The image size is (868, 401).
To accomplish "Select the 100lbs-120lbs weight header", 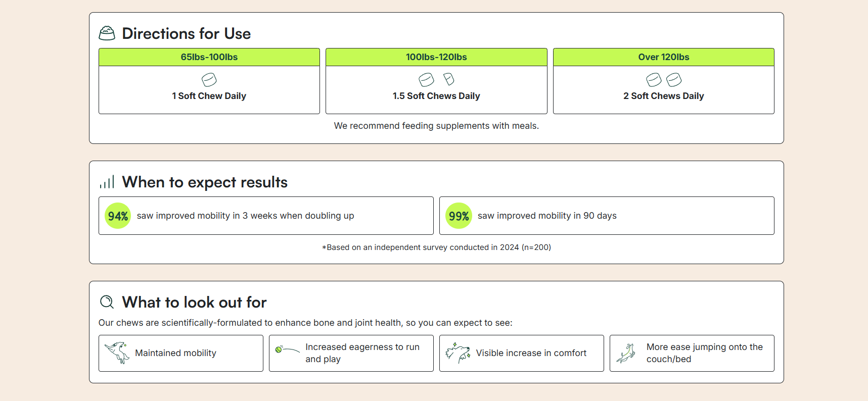I will 436,57.
